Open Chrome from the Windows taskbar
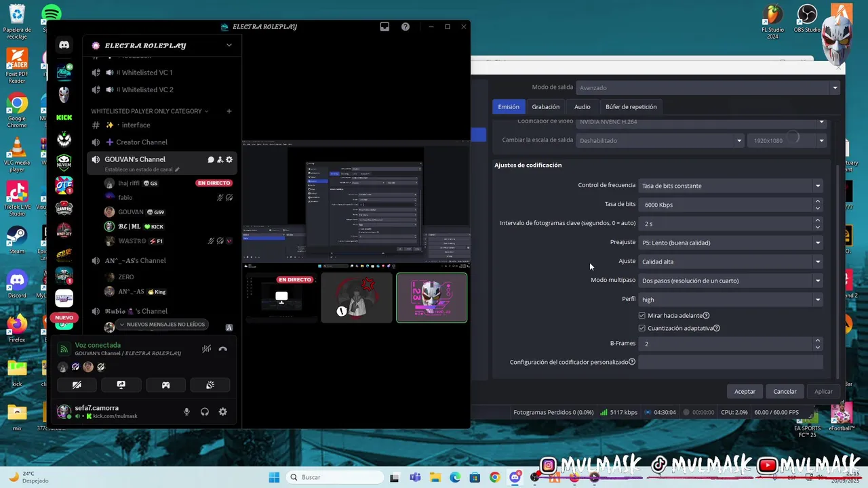The width and height of the screenshot is (868, 488). [x=494, y=477]
